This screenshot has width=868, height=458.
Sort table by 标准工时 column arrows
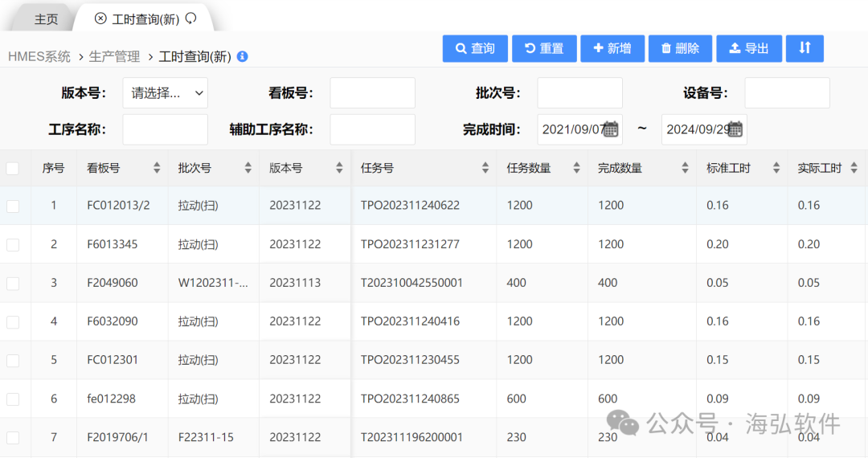(776, 168)
